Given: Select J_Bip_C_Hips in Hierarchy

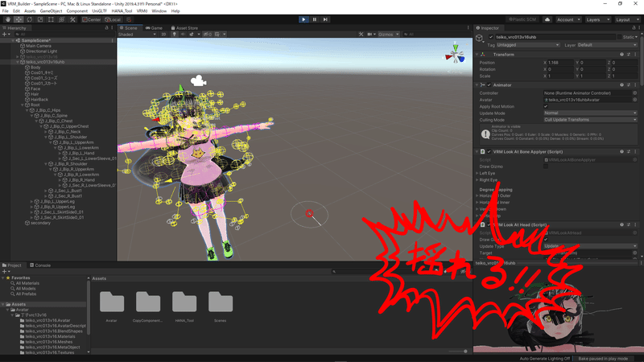Looking at the screenshot, I should [x=47, y=110].
